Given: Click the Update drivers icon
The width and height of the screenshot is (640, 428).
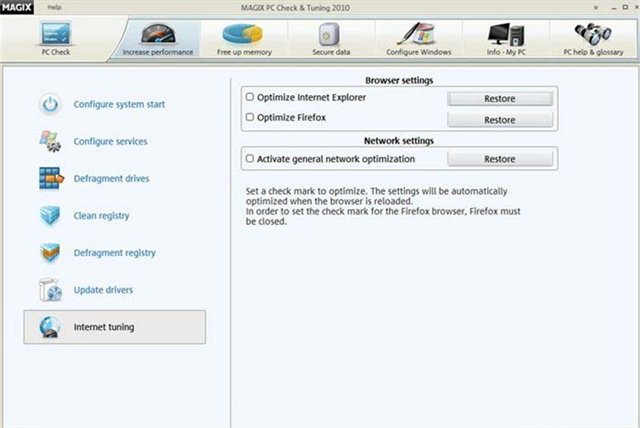Looking at the screenshot, I should (x=50, y=290).
